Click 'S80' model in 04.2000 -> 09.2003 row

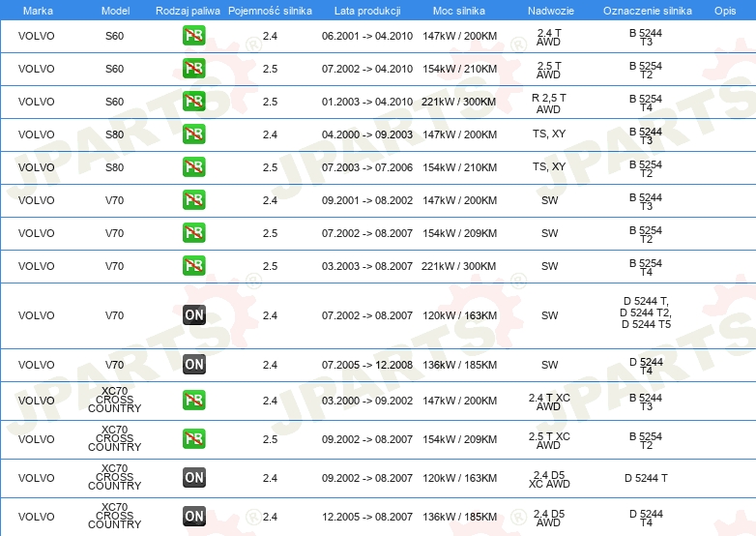[x=115, y=134]
